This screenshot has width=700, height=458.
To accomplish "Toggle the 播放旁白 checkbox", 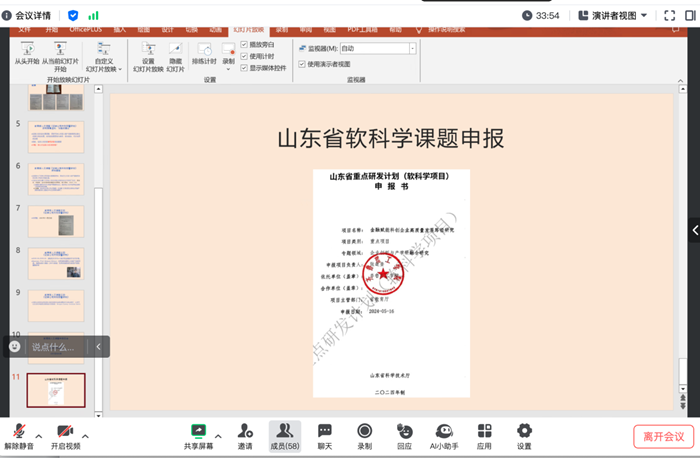I will pyautogui.click(x=245, y=45).
